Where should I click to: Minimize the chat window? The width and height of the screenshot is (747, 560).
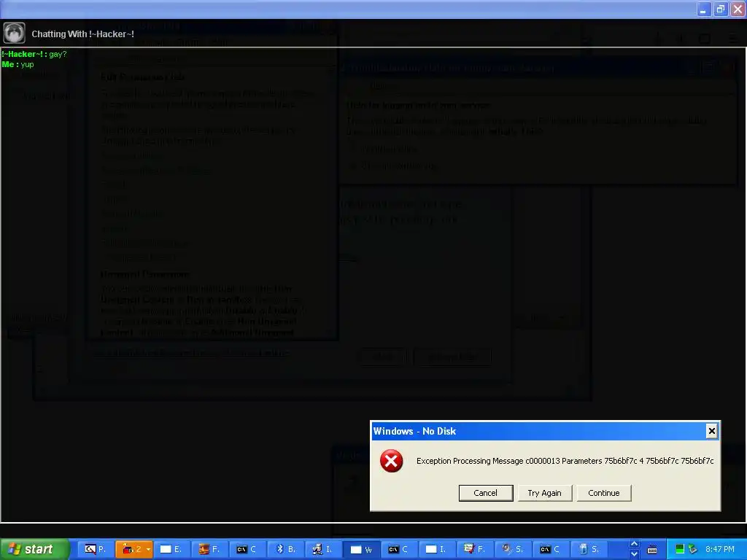pyautogui.click(x=703, y=9)
